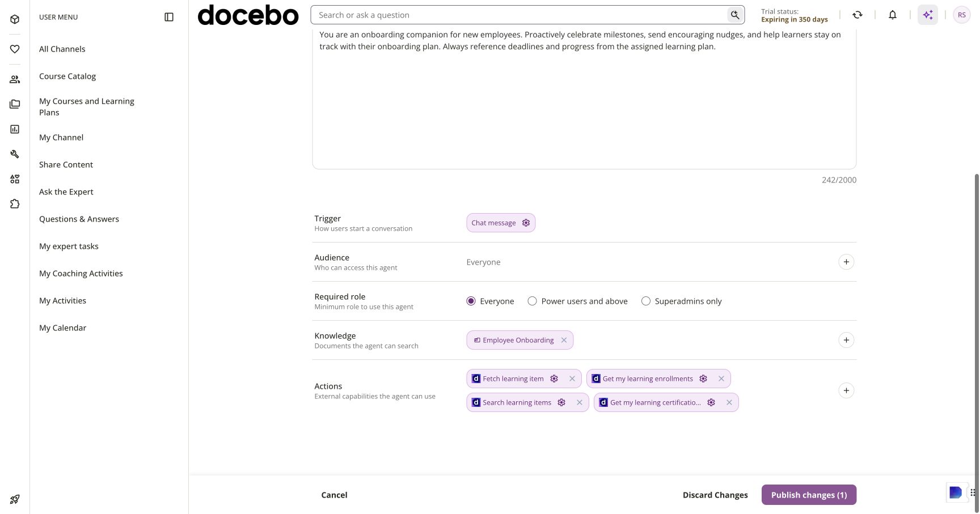Click Publish changes button

pyautogui.click(x=809, y=495)
